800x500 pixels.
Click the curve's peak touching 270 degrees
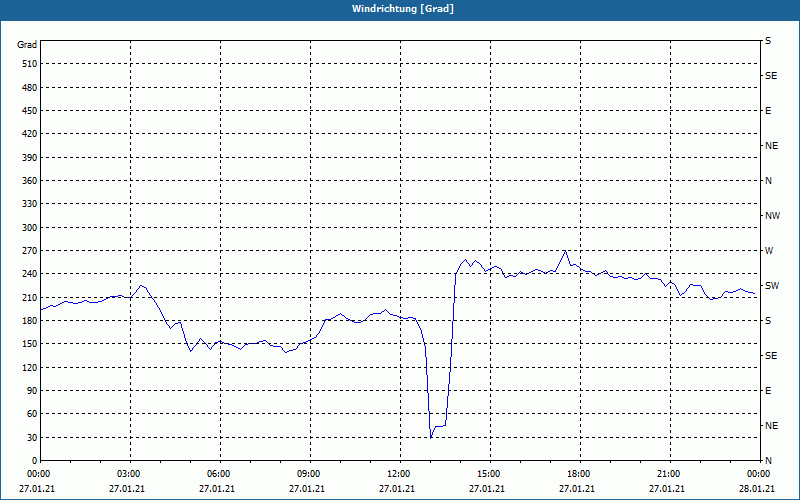tap(565, 251)
